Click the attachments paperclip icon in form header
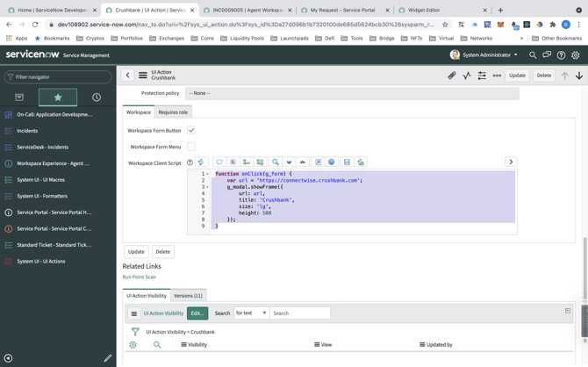 (452, 76)
